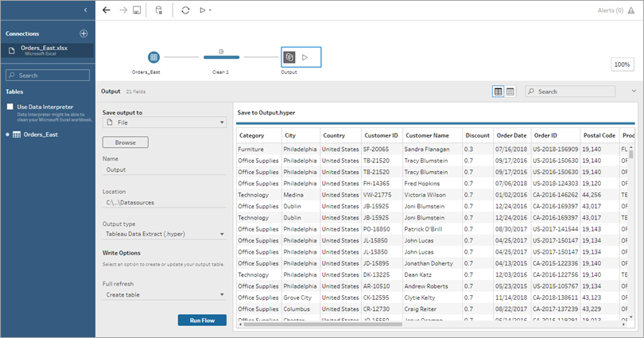Image resolution: width=644 pixels, height=338 pixels.
Task: Switch to the list view toggle
Action: (510, 91)
